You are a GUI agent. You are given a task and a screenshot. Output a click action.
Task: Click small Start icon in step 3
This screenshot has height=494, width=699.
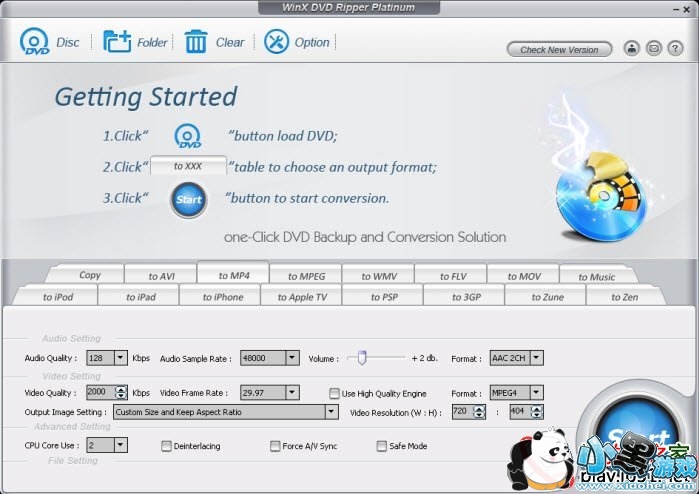189,199
